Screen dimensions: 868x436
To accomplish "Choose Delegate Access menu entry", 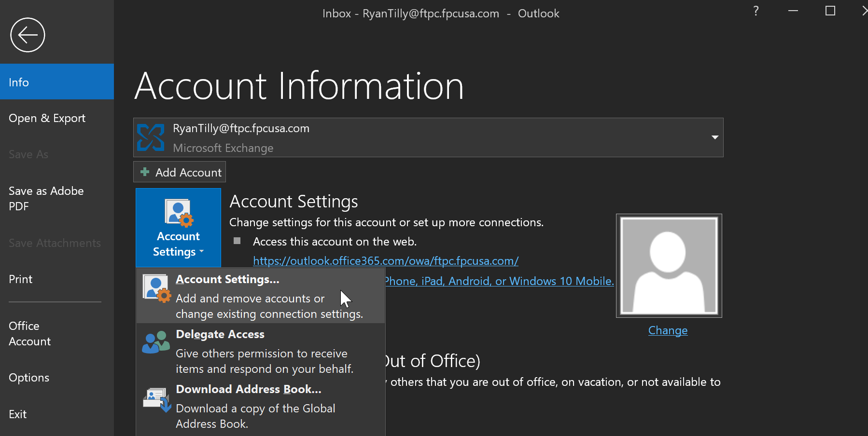I will tap(261, 351).
